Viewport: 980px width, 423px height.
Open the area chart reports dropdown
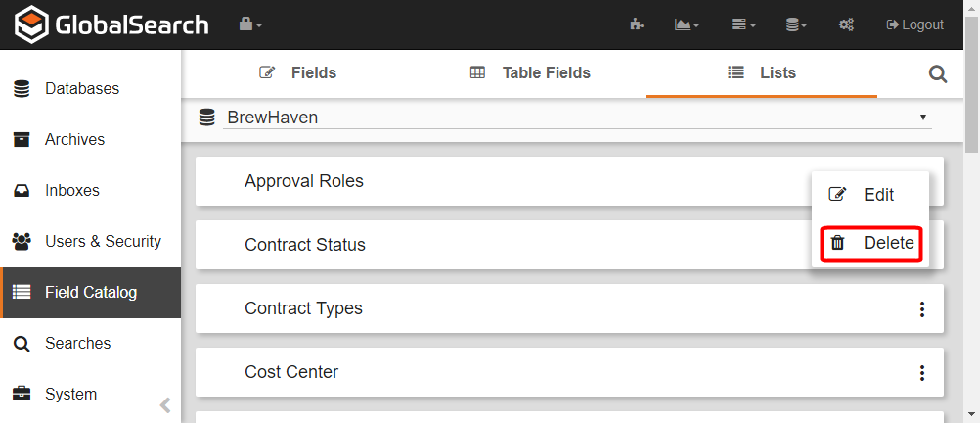tap(687, 24)
